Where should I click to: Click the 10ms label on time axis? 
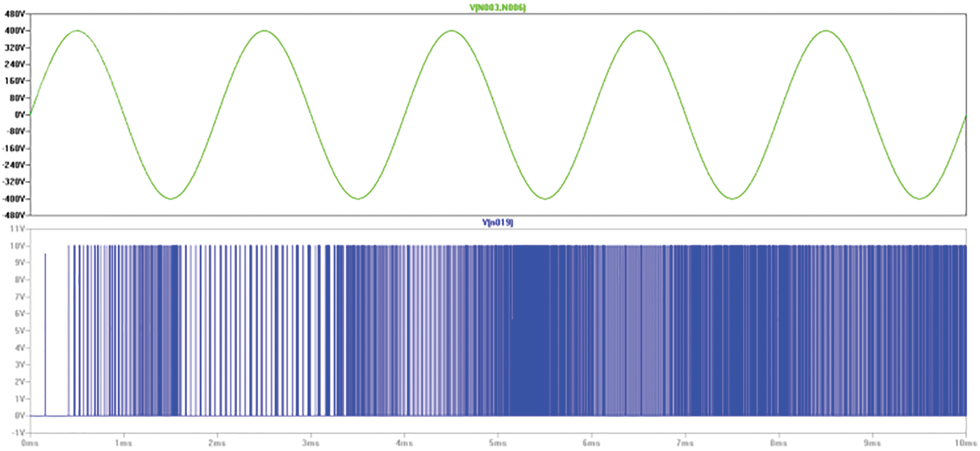pyautogui.click(x=965, y=443)
